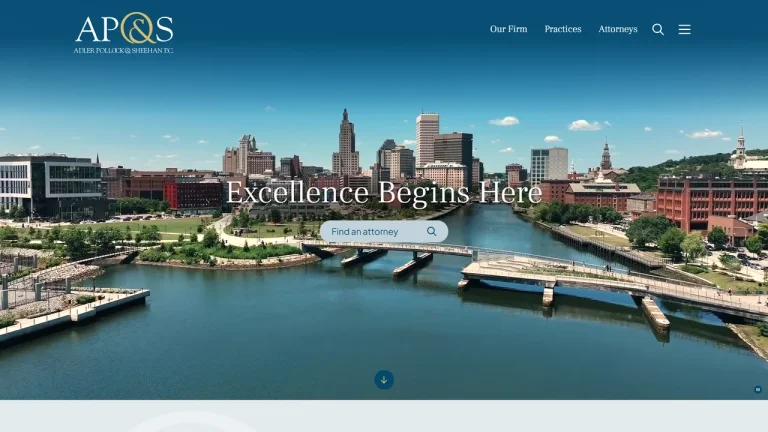Open the hamburger menu icon

pyautogui.click(x=684, y=29)
